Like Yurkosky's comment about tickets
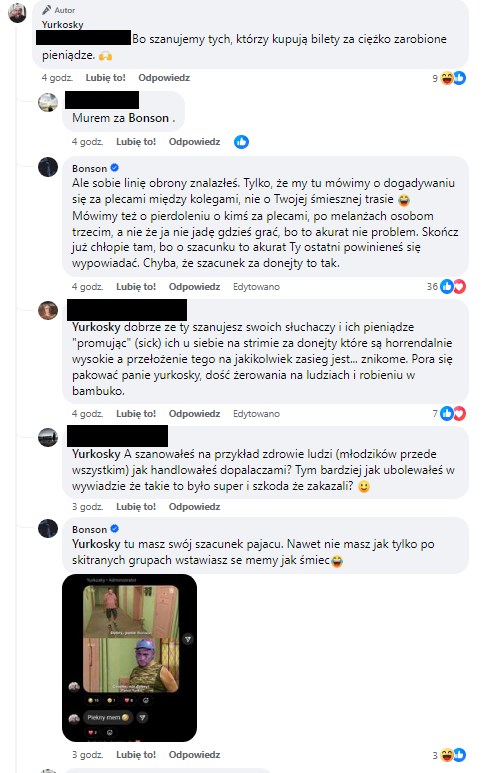 [106, 78]
